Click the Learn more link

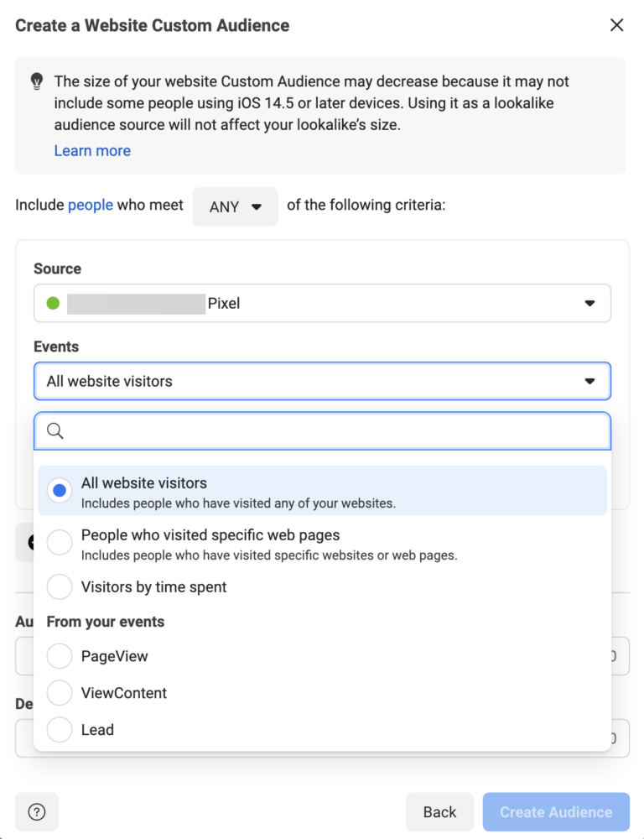coord(92,150)
